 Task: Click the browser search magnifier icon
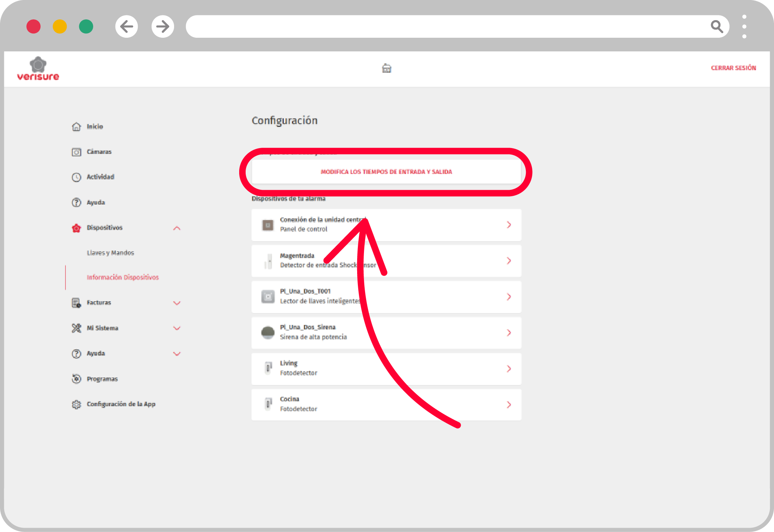[x=716, y=26]
